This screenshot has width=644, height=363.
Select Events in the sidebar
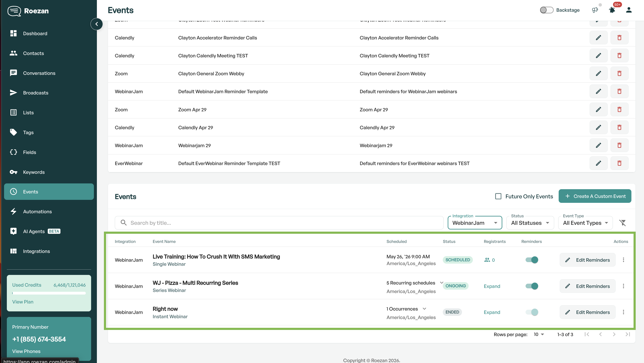(49, 192)
